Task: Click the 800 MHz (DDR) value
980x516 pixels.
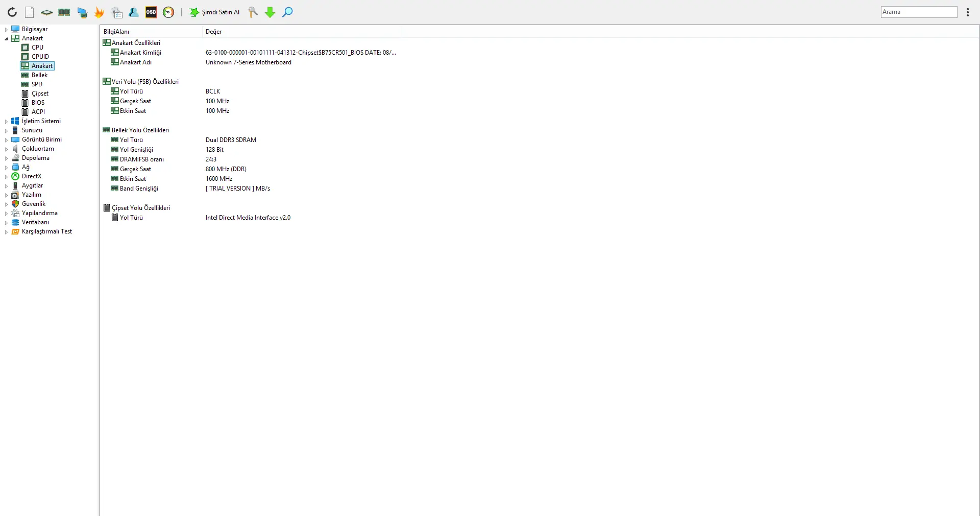Action: (x=226, y=169)
